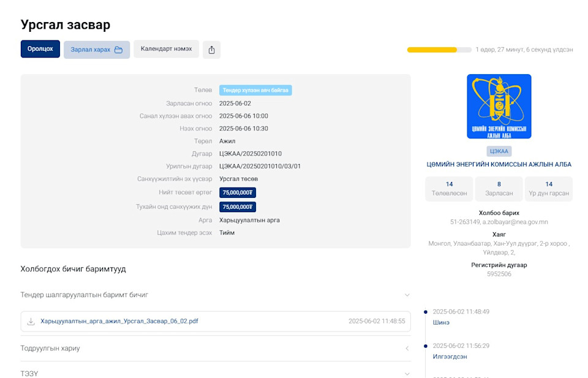Screen dimensions: 588x378
Task: Click the 8 Зарласан stat card
Action: coord(499,189)
